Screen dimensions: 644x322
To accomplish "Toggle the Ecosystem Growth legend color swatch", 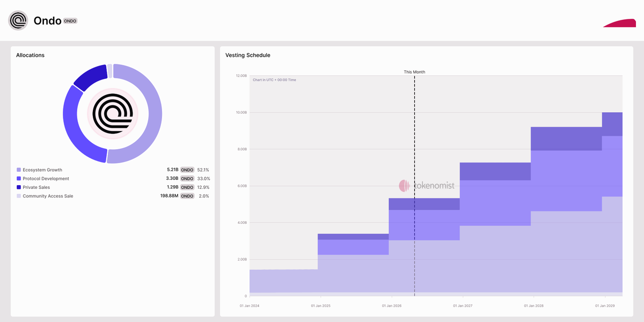I will 19,170.
